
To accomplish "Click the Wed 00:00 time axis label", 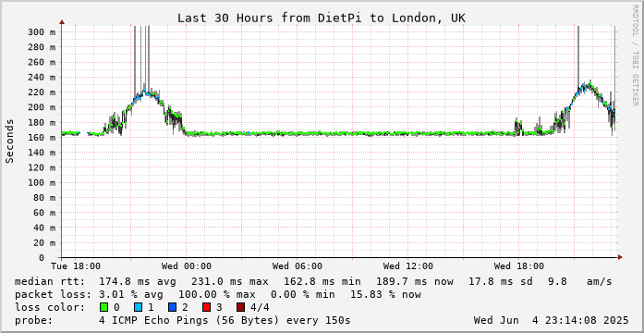I will point(187,266).
